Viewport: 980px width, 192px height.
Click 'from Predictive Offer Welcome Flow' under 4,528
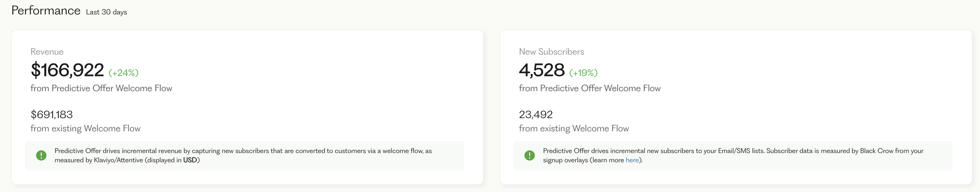click(x=589, y=88)
